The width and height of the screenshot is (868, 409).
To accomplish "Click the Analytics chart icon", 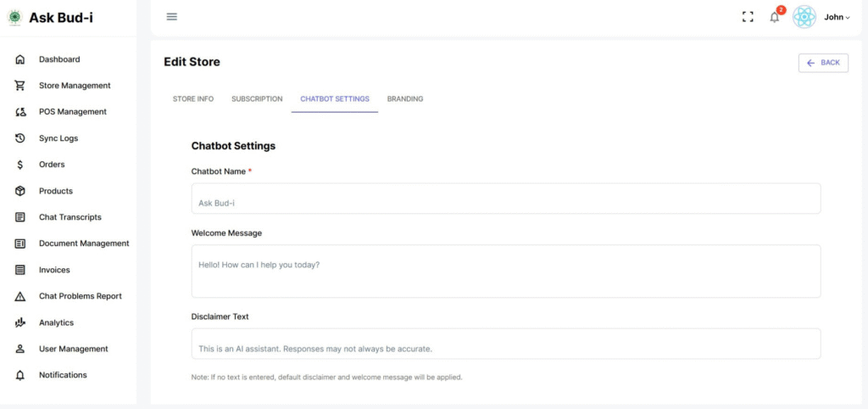I will (x=20, y=322).
